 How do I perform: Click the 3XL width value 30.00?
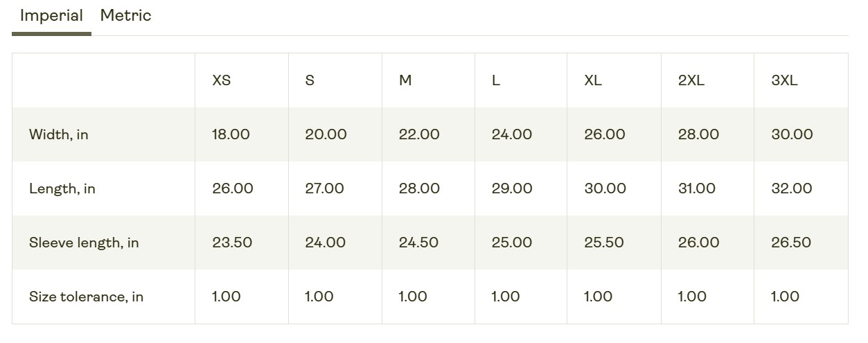coord(792,134)
